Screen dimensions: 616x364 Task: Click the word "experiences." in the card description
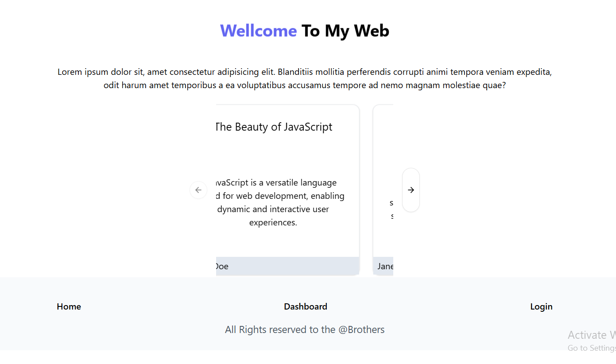point(273,222)
